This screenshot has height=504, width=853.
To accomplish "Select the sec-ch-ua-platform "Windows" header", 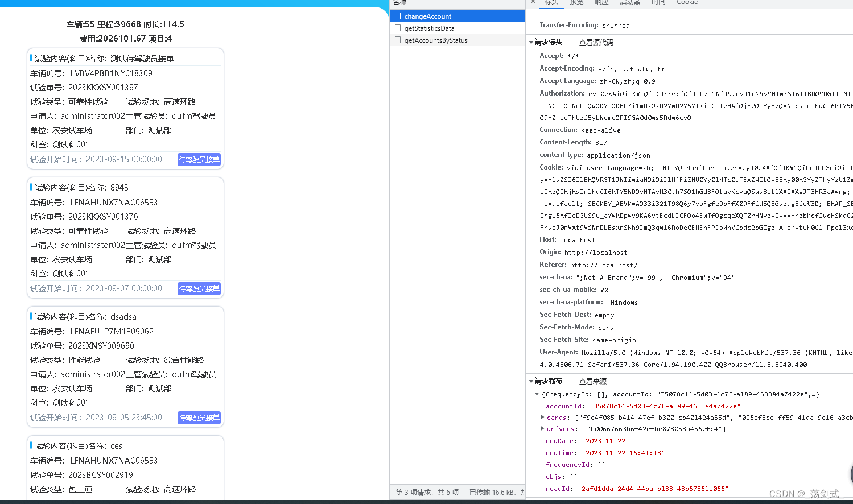I will pos(591,303).
